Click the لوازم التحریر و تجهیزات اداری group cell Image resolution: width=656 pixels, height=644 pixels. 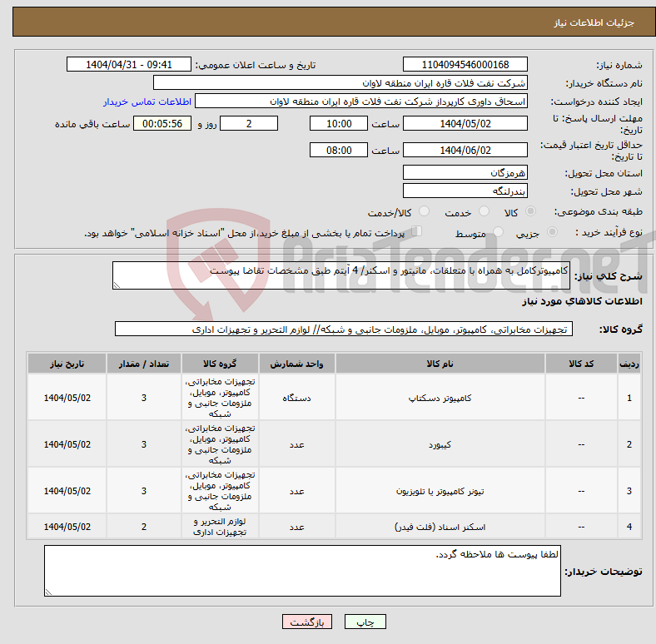point(220,527)
